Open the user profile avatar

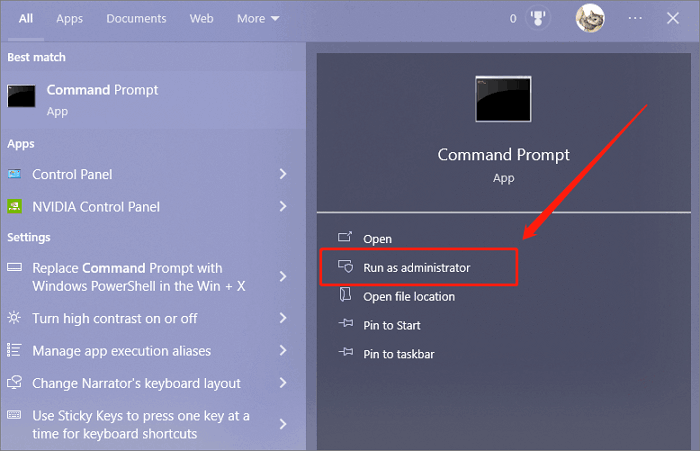(590, 18)
